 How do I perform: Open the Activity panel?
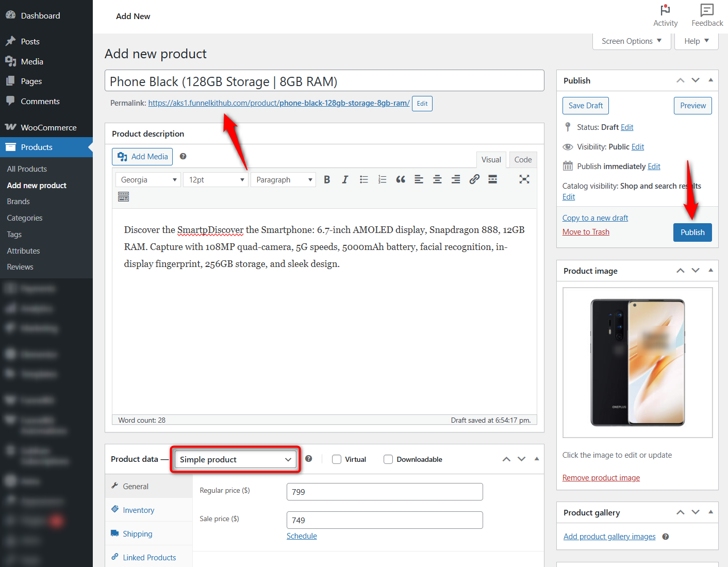point(665,14)
